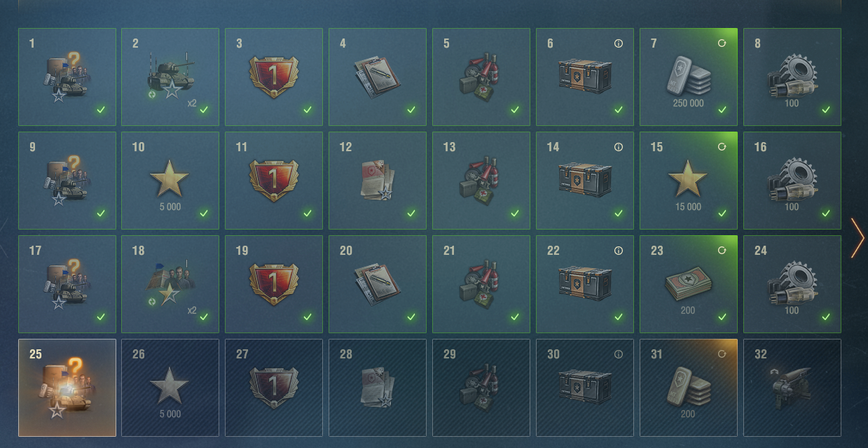Click the refresh icon on stage 15
868x448 pixels.
pos(722,147)
